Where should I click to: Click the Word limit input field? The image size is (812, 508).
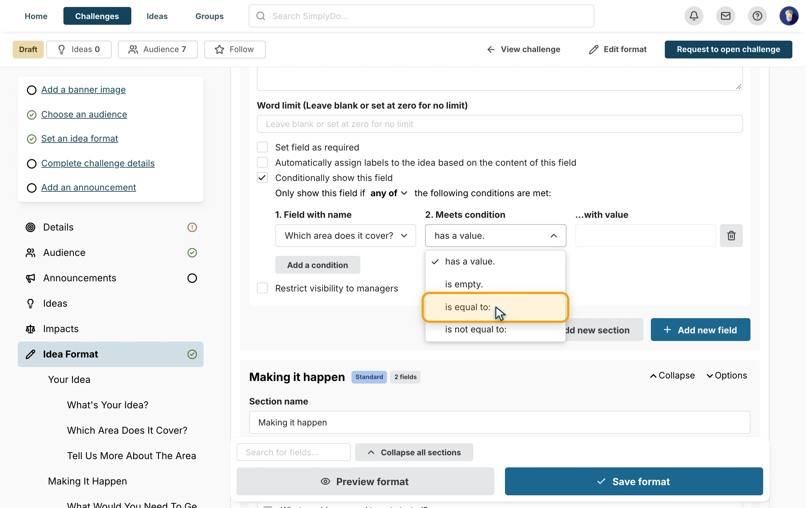coord(500,124)
